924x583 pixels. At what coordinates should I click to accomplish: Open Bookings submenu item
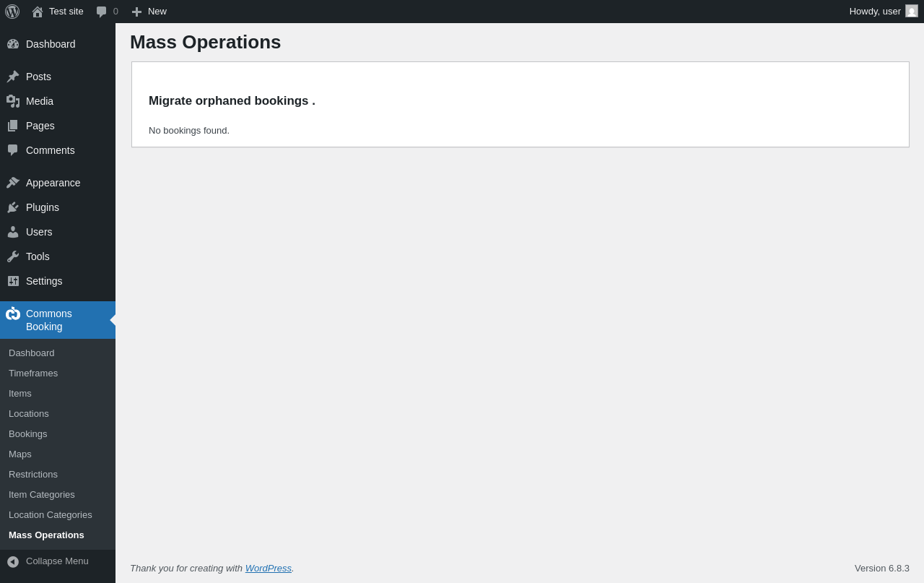pyautogui.click(x=28, y=434)
